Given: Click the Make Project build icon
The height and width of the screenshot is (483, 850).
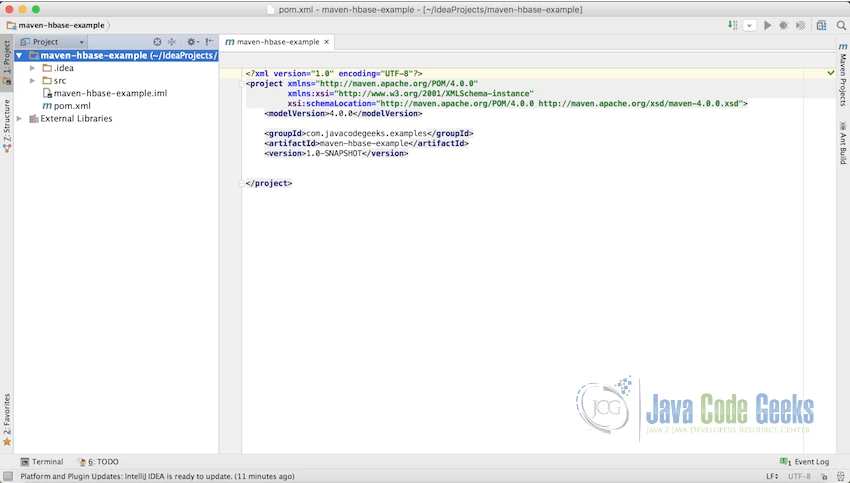Looking at the screenshot, I should coord(732,25).
